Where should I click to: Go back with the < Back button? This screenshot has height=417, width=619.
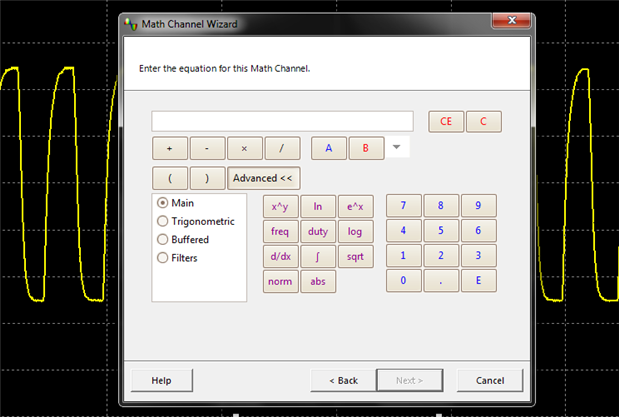point(343,380)
